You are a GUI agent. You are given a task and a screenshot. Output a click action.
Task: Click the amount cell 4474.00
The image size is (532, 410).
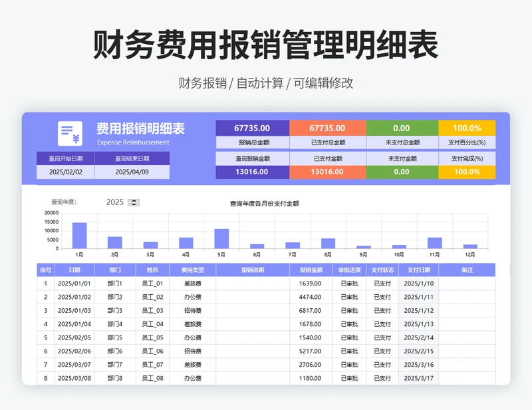click(x=311, y=297)
